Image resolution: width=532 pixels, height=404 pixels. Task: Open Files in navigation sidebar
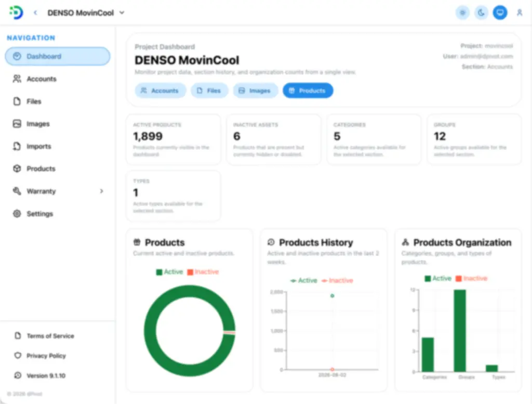58,101
